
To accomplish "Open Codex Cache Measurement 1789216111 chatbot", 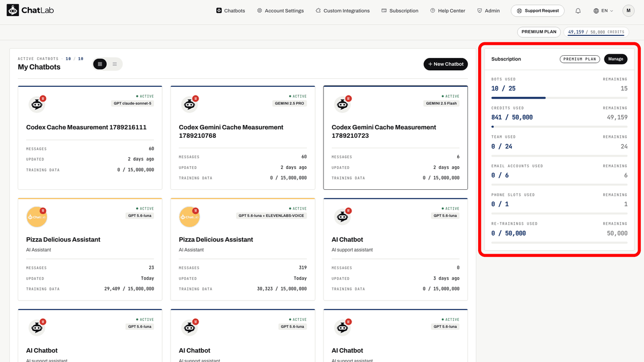I will click(x=86, y=127).
